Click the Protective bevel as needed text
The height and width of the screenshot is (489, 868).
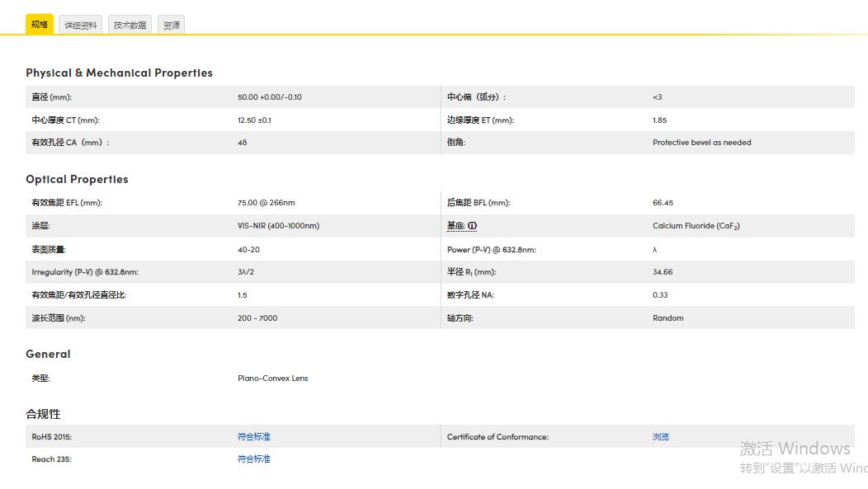(701, 142)
